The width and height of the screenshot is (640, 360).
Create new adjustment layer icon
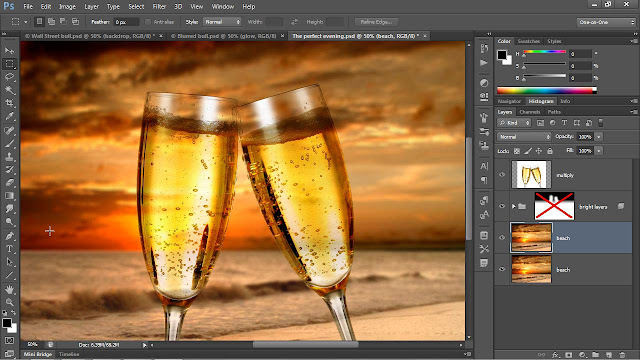coord(582,355)
